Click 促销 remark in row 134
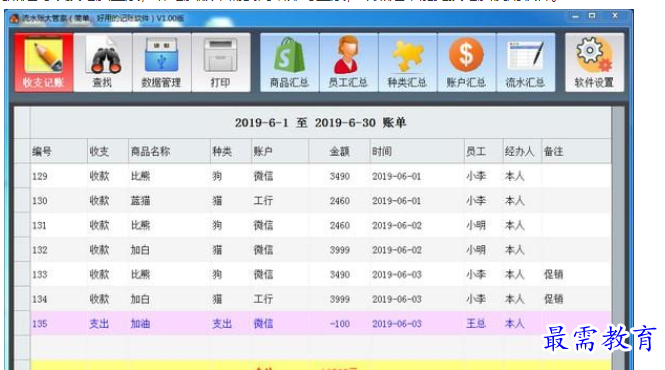 [x=553, y=299]
